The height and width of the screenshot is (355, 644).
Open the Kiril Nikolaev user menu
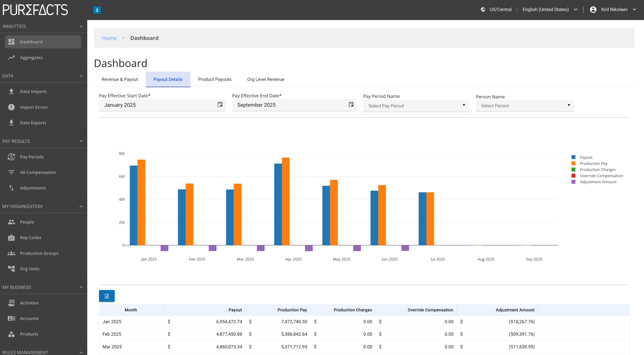[x=613, y=10]
